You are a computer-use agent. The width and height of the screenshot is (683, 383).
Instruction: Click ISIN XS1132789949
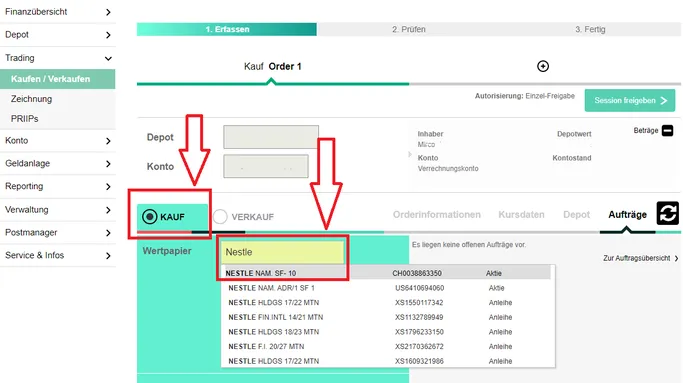(x=419, y=317)
